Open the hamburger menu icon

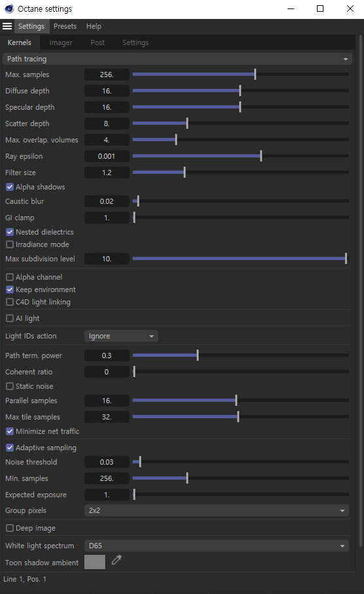pos(7,26)
